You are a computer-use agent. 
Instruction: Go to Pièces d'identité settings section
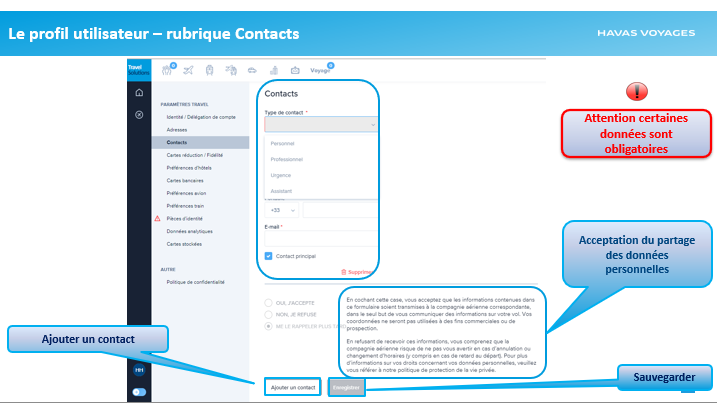click(187, 218)
